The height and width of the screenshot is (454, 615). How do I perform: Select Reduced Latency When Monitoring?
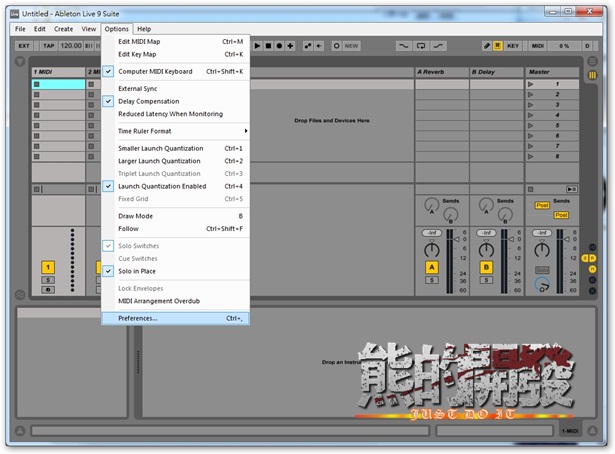pos(176,114)
